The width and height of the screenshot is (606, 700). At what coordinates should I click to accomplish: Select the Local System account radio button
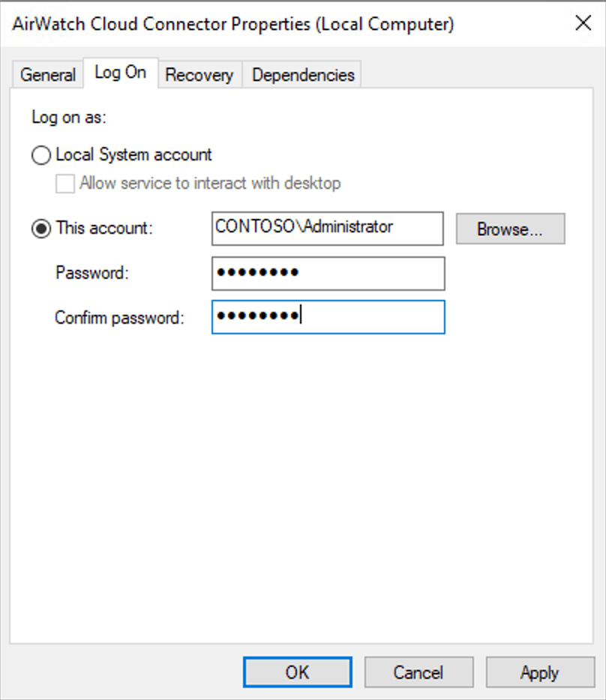click(x=41, y=155)
